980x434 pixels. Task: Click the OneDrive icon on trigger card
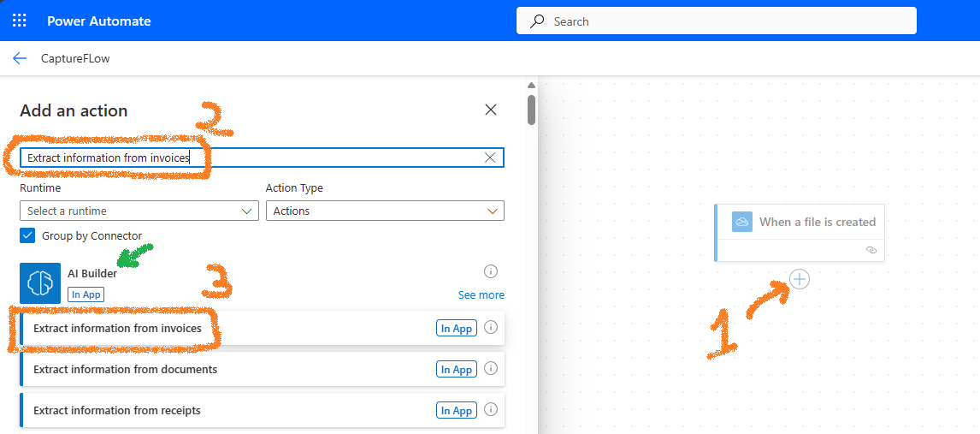click(x=742, y=222)
